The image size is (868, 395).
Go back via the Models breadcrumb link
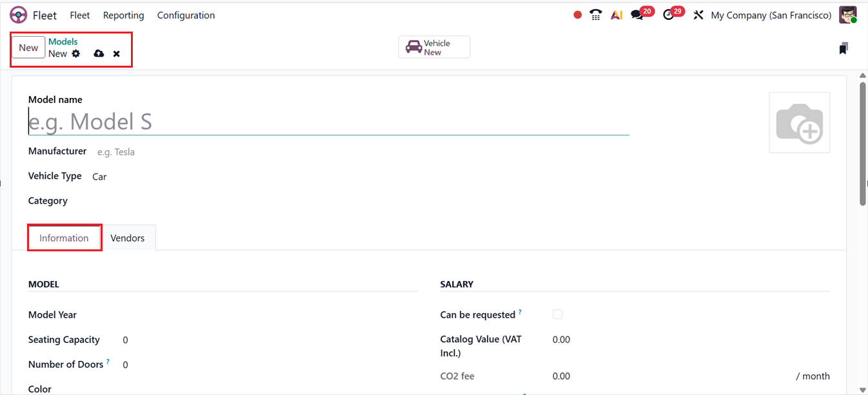coord(63,42)
